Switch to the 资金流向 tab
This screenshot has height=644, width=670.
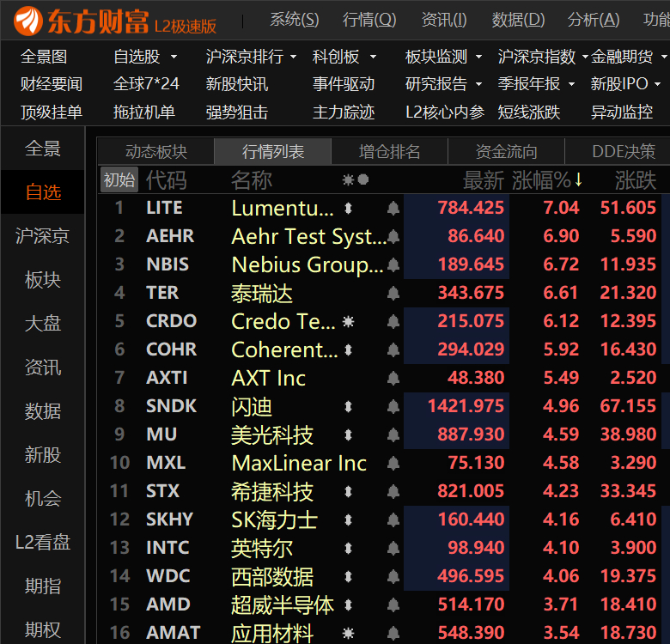point(506,152)
